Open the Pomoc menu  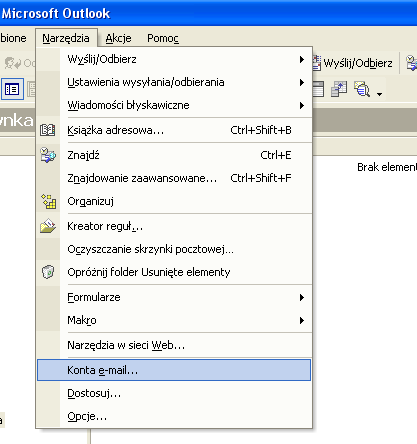tap(163, 38)
